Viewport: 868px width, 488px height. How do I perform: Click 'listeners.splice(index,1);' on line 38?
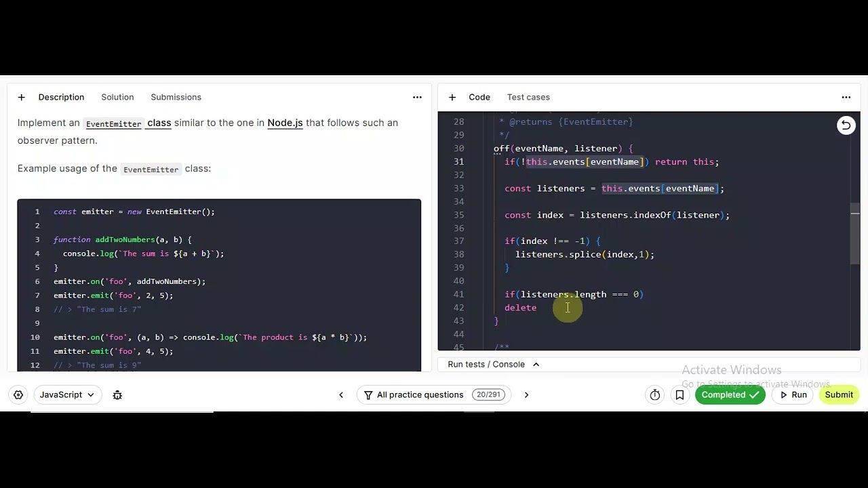pos(585,255)
